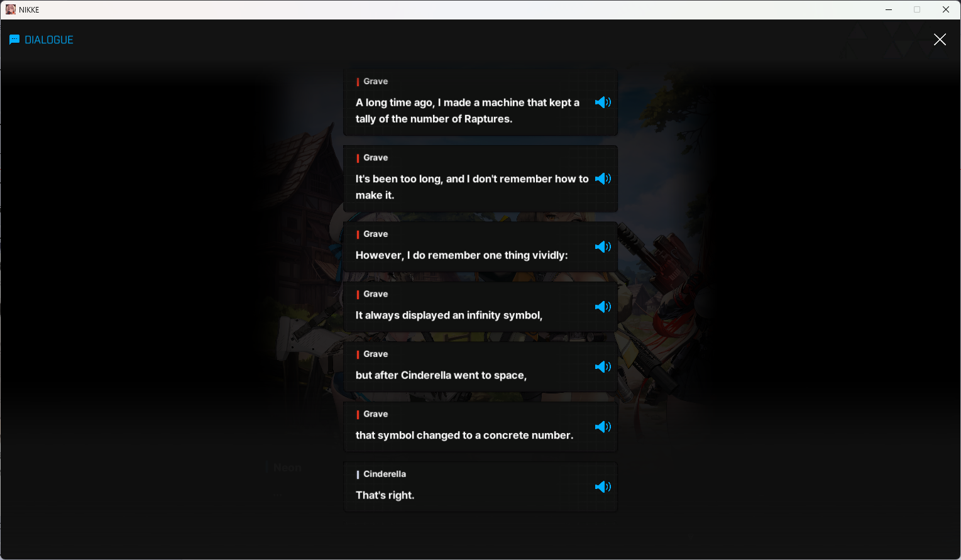
Task: Select text "but after Cinderella went to space,"
Action: coord(441,375)
